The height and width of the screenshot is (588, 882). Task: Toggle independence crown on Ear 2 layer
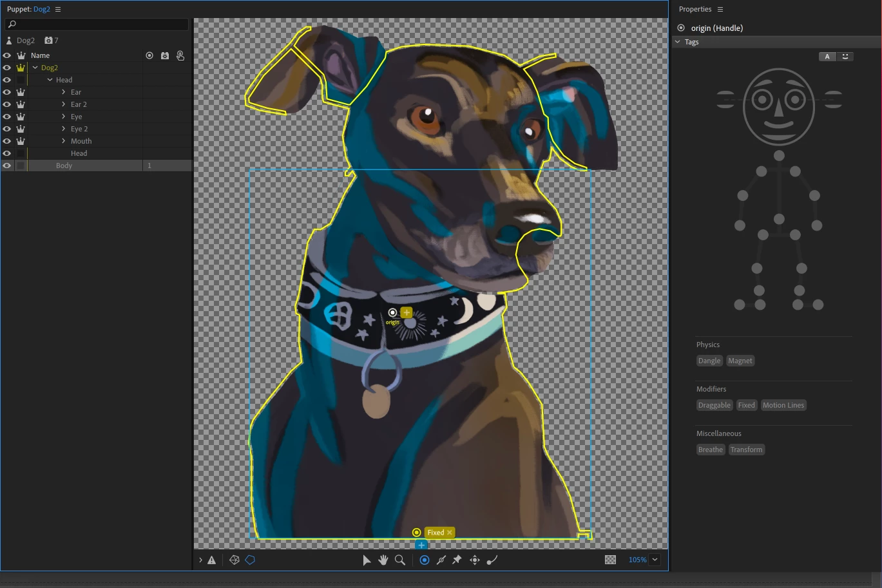(x=21, y=104)
